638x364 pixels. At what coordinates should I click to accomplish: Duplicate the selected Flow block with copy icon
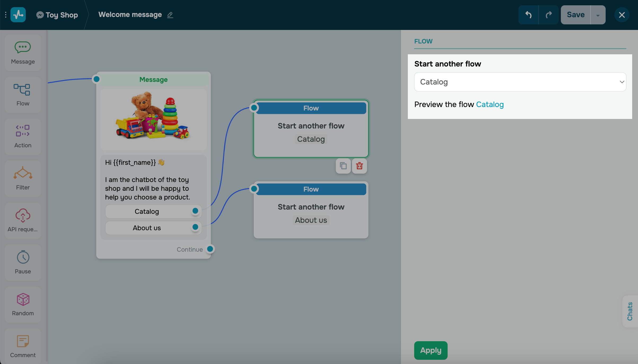point(343,166)
